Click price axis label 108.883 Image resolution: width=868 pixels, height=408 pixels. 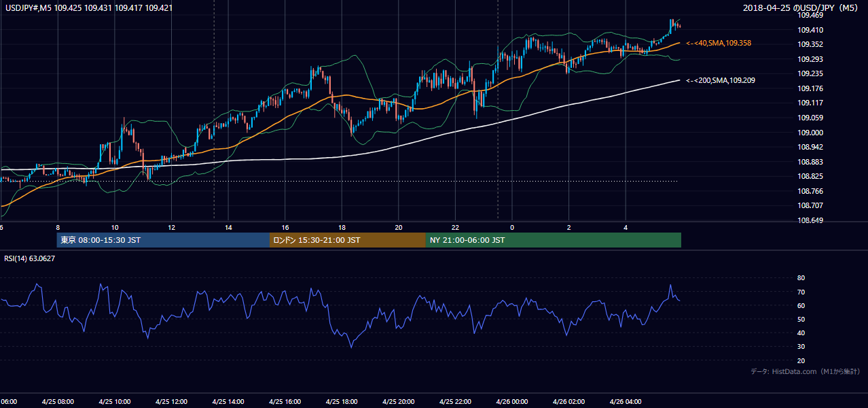pyautogui.click(x=810, y=162)
